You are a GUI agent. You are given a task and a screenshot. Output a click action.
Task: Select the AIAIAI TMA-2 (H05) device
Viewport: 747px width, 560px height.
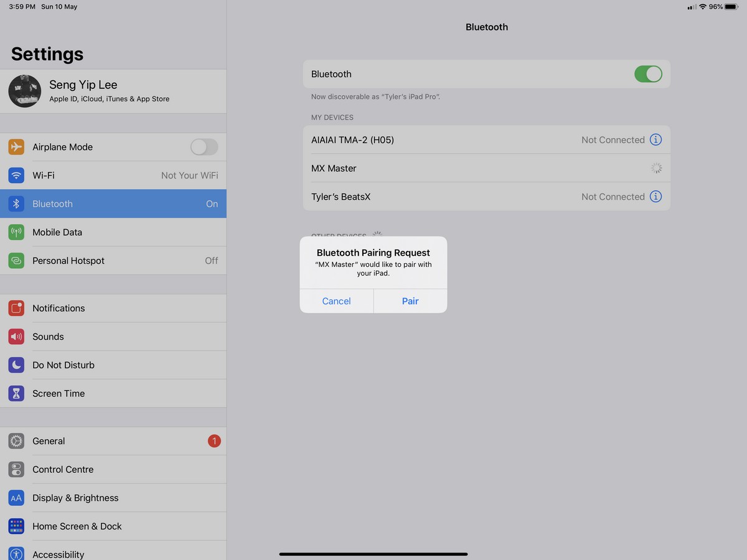[x=487, y=140]
